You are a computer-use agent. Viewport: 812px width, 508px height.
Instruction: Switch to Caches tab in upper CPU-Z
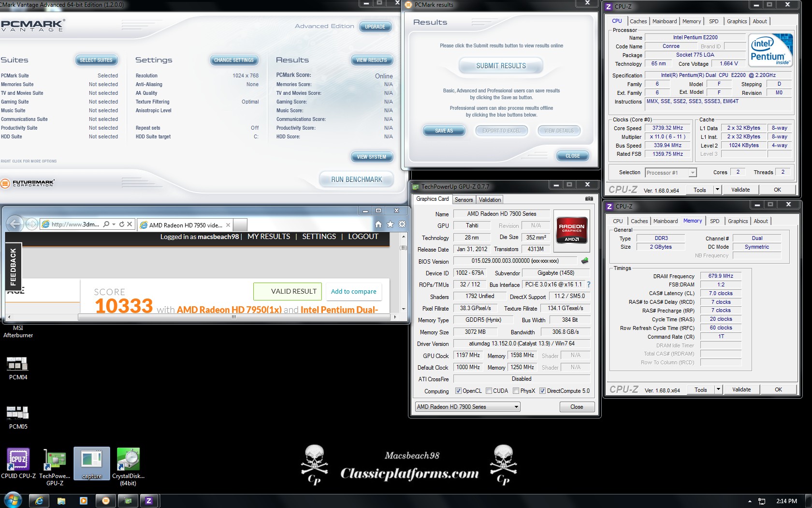[x=638, y=21]
